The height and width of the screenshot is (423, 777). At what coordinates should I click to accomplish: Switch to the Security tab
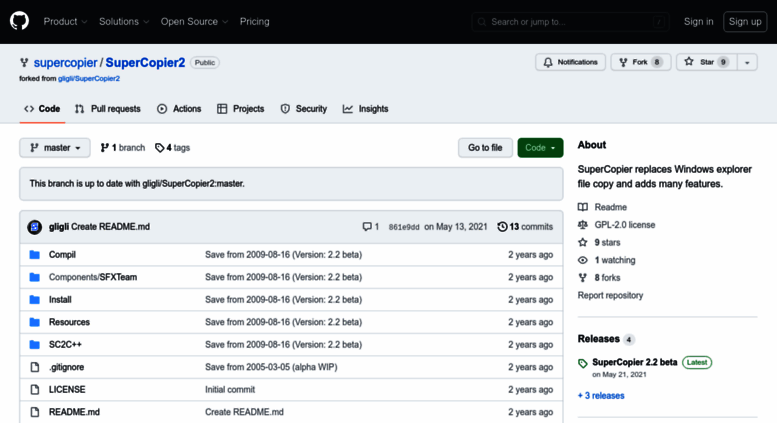pyautogui.click(x=304, y=109)
